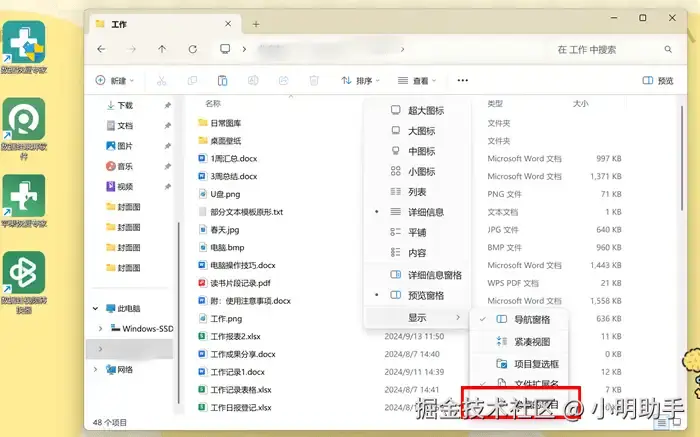700x437 pixels.
Task: Open the white cross with shield desktop shortcut
Action: point(24,42)
